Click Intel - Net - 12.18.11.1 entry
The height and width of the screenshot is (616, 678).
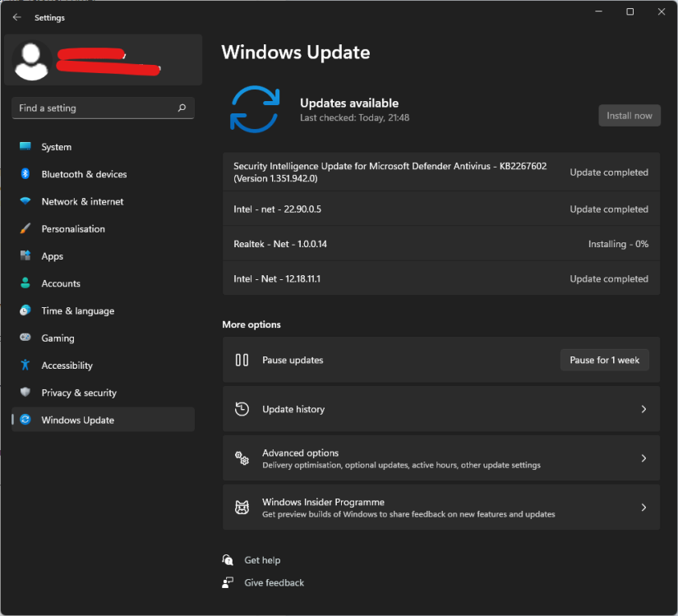coord(441,278)
